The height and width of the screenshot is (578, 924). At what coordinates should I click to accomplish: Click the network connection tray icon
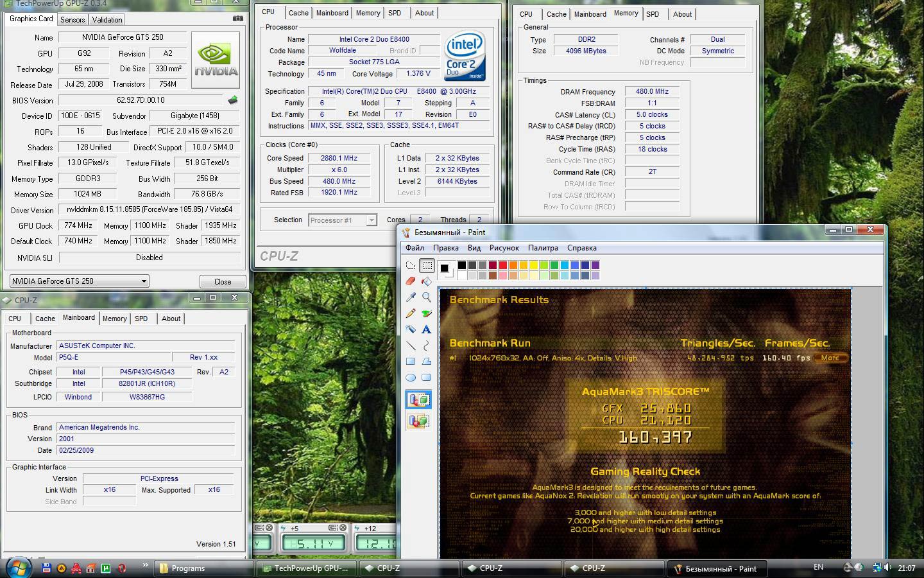(x=876, y=568)
